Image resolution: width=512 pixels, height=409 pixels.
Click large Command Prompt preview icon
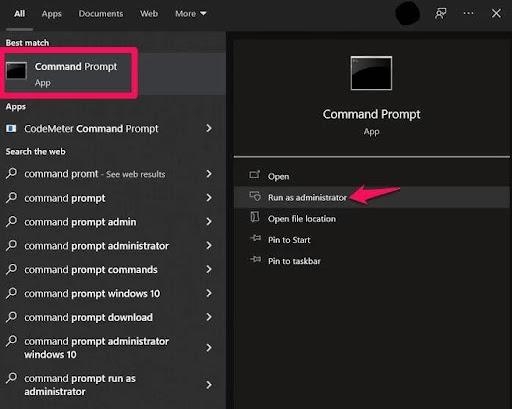[x=371, y=73]
